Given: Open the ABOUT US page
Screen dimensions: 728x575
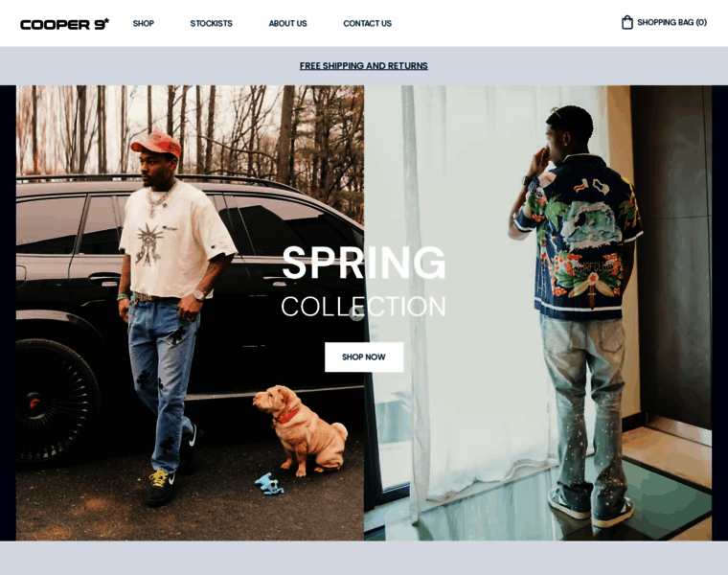Looking at the screenshot, I should [x=288, y=23].
